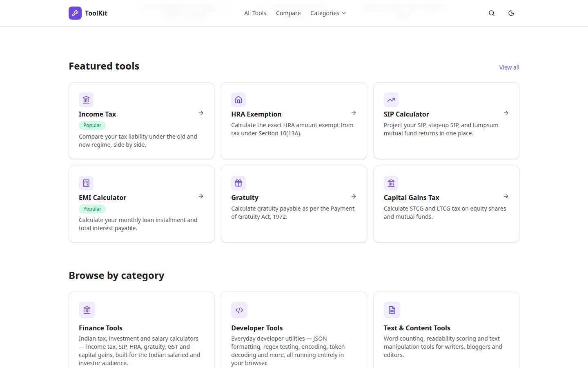588x368 pixels.
Task: Click 'Calculate gratuity payable' description text
Action: (293, 213)
